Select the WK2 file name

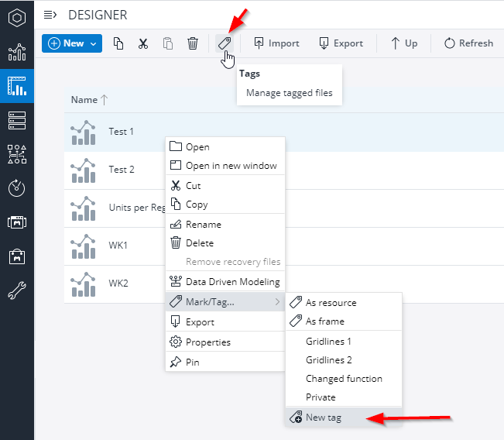118,284
